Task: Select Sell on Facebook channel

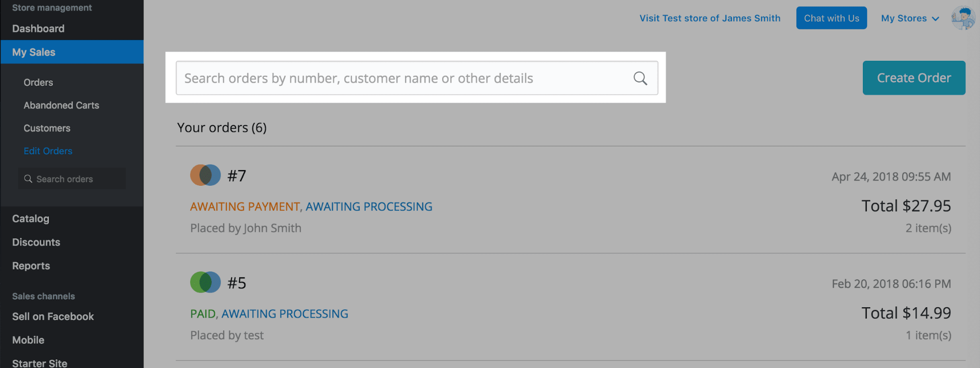Action: [53, 317]
